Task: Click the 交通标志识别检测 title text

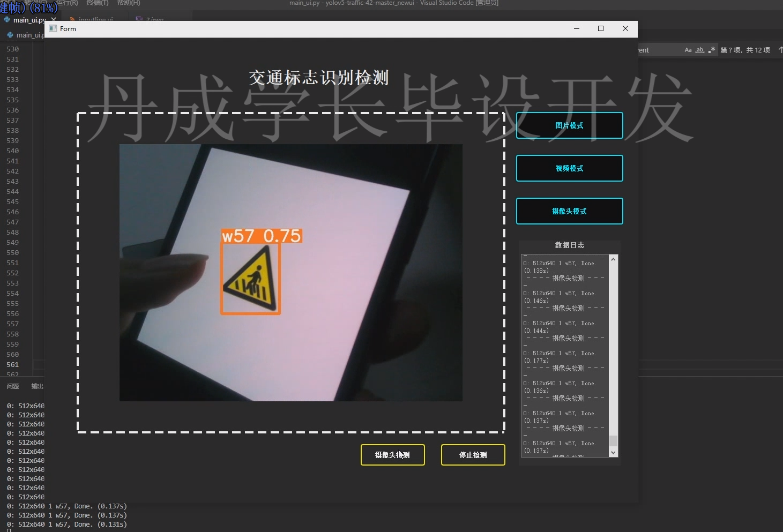Action: point(319,78)
